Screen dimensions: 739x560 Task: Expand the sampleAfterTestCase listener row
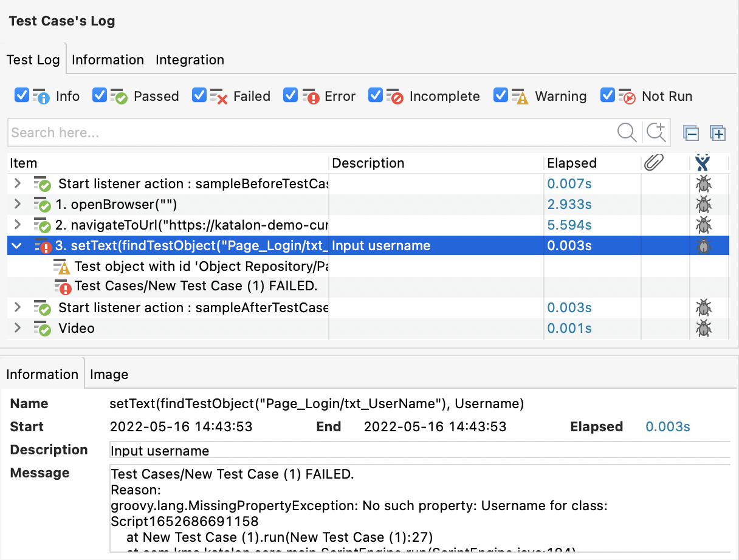17,307
